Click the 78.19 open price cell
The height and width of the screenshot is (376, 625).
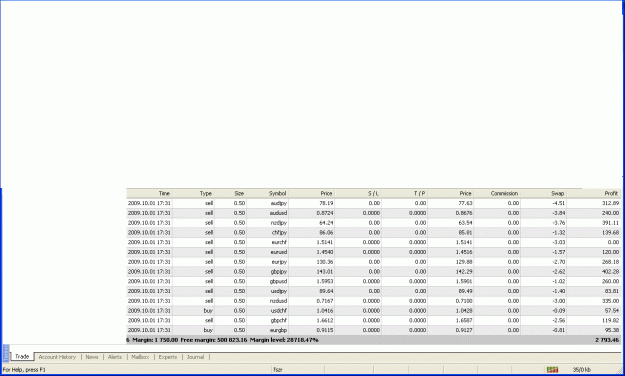pos(326,203)
